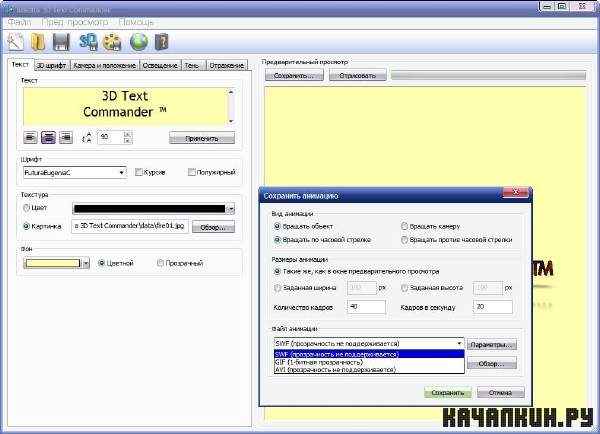Select the Цвет texture radio button

(26, 208)
